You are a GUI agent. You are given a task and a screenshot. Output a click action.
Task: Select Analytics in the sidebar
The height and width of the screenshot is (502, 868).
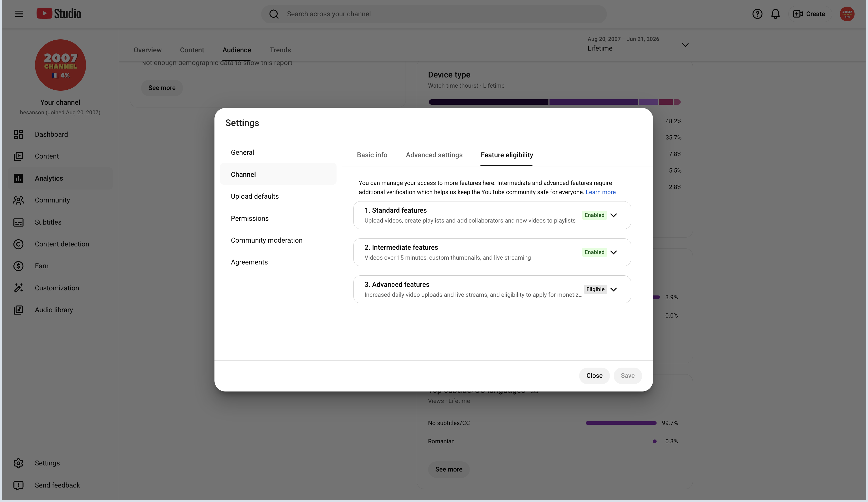60,178
